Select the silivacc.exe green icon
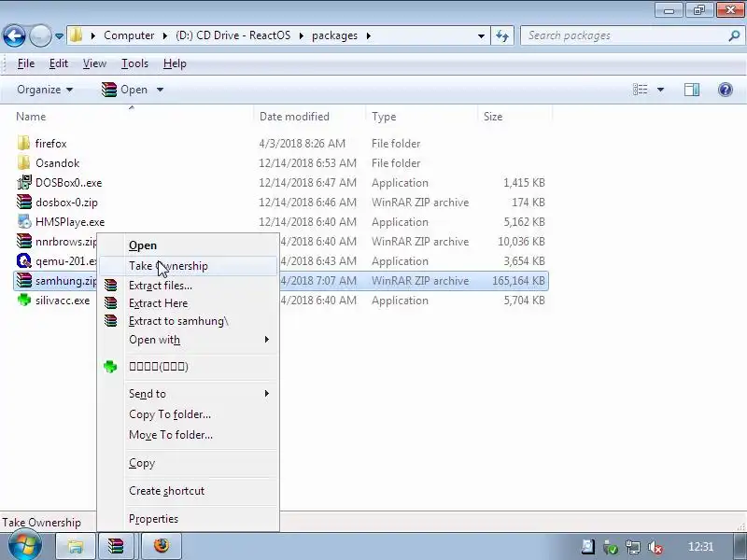747x560 pixels. pos(24,300)
